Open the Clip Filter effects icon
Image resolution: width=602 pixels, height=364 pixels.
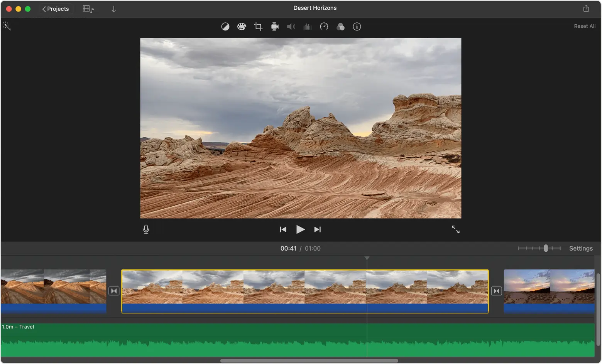point(340,26)
